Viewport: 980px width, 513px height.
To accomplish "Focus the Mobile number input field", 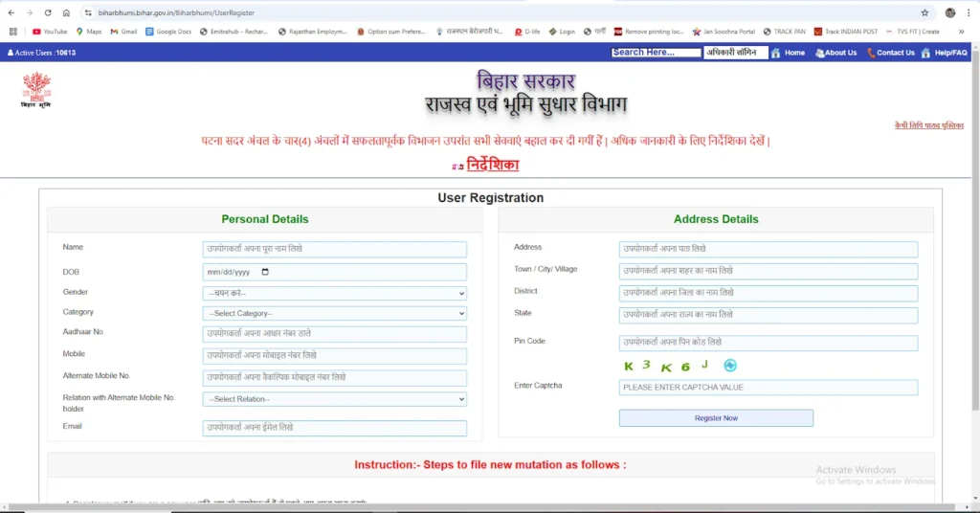I will pos(334,355).
